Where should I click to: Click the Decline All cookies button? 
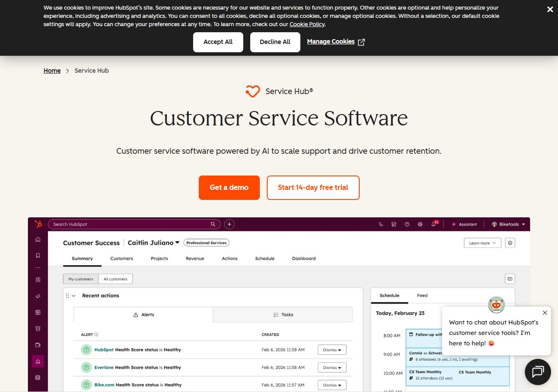pos(275,42)
